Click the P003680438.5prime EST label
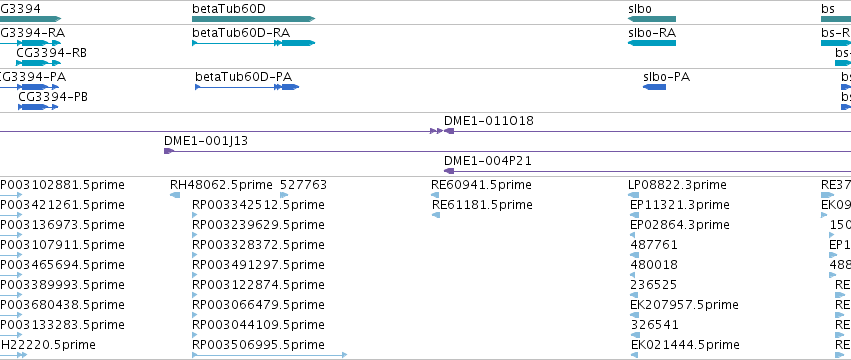This screenshot has height=360, width=851. click(62, 306)
